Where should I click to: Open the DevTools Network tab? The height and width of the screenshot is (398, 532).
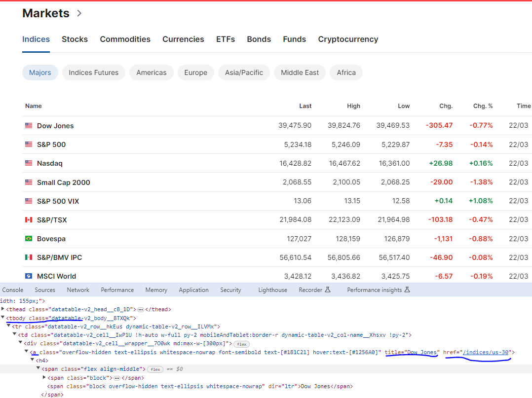pyautogui.click(x=78, y=290)
